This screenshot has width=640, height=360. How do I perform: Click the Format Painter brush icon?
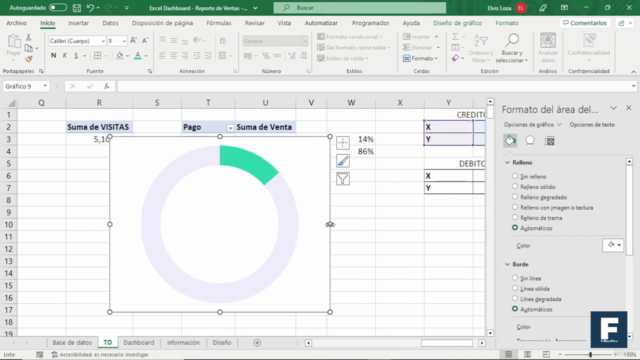point(29,60)
